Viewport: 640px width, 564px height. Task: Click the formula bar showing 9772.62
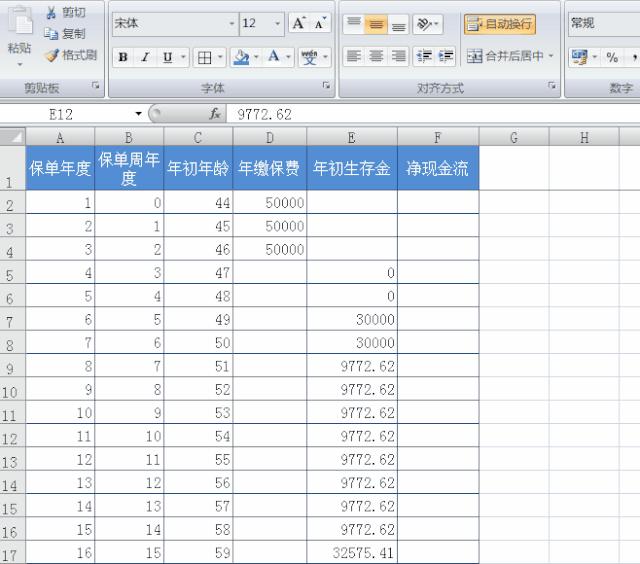pos(433,114)
